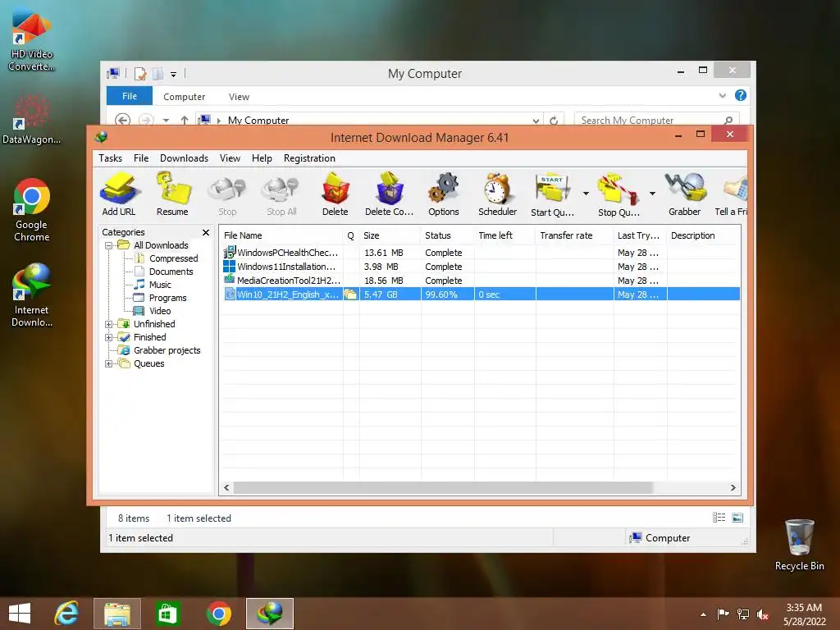Viewport: 840px width, 630px height.
Task: Open Stop Queue dropdown arrow
Action: [x=652, y=194]
